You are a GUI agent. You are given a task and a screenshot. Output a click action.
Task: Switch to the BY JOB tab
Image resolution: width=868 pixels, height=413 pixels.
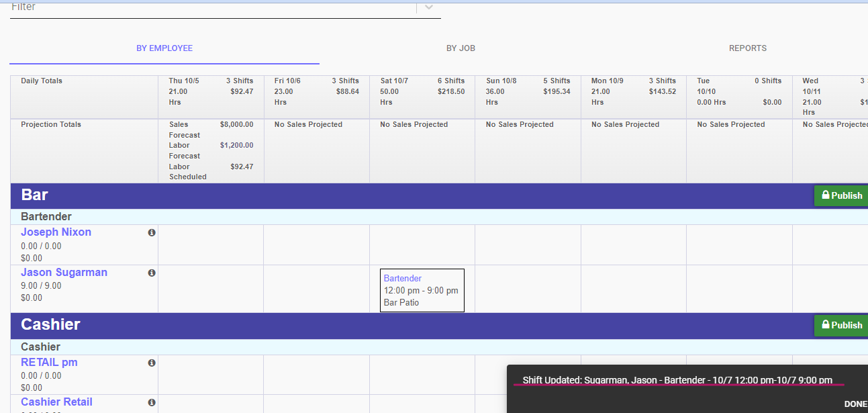click(x=461, y=48)
